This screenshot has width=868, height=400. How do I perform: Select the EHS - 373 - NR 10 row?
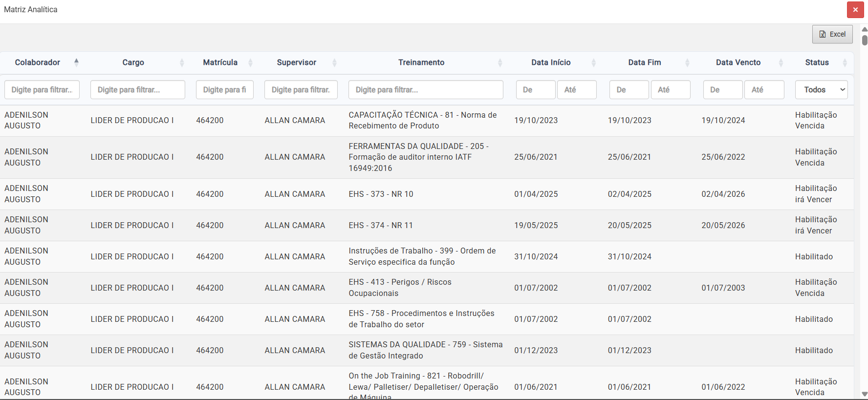tap(381, 194)
